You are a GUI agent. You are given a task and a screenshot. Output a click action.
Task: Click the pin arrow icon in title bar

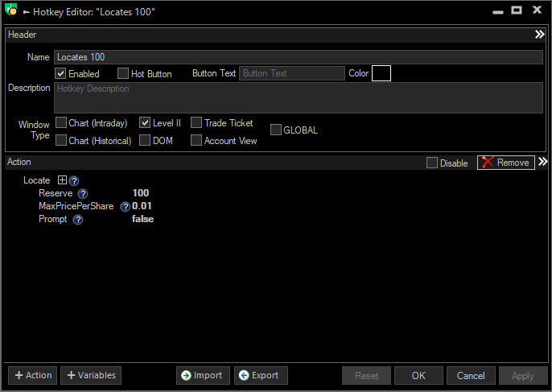click(27, 11)
